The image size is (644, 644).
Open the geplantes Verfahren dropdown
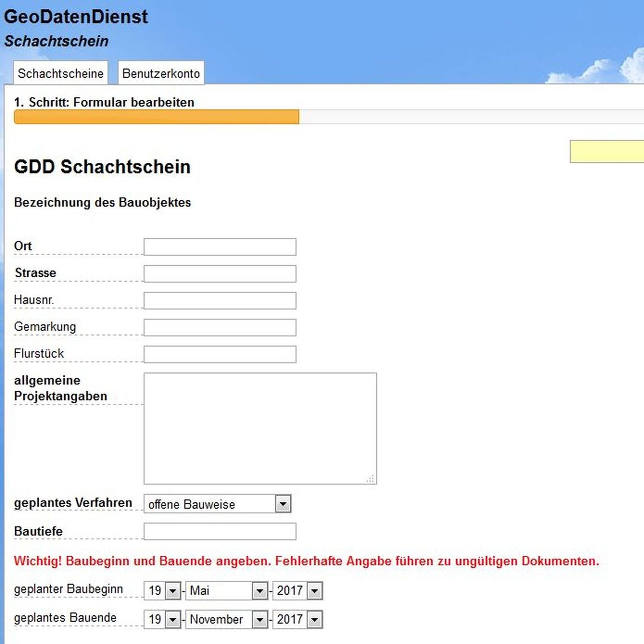click(x=217, y=503)
